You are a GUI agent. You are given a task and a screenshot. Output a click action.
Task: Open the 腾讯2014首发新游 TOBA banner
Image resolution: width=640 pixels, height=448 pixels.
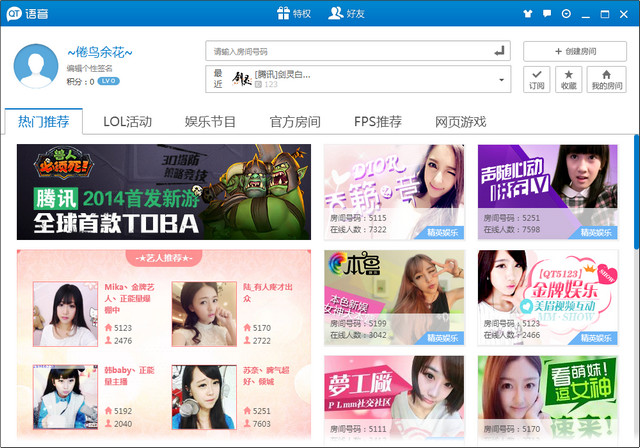pos(164,192)
